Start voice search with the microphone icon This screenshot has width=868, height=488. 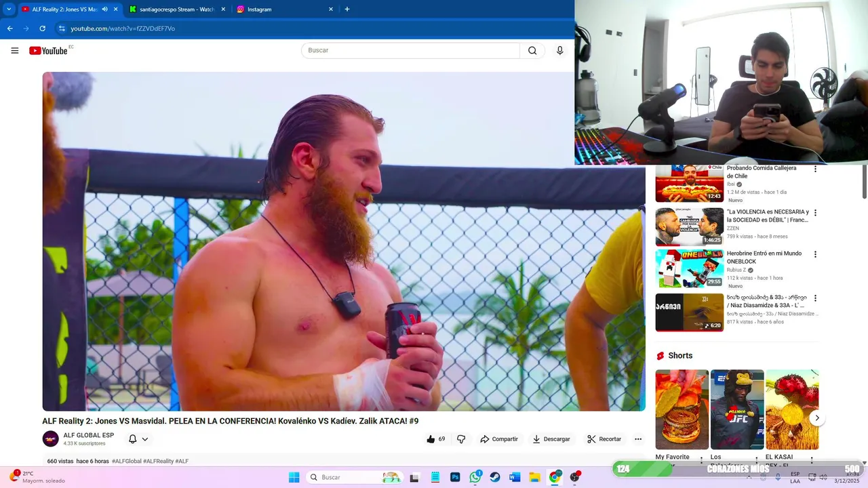pyautogui.click(x=559, y=50)
